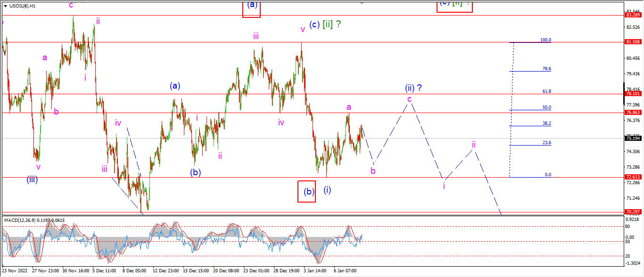Open the USOIL(€),H1 chart dropdown arrow
The image size is (644, 277).
(5, 6)
